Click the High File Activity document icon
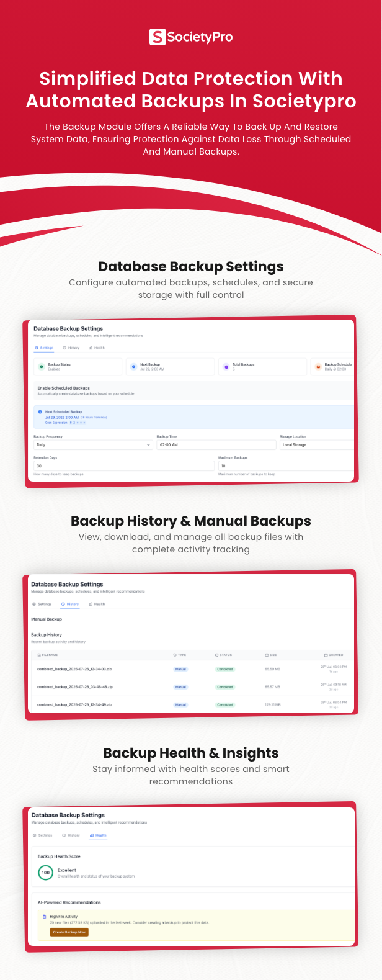 44,916
